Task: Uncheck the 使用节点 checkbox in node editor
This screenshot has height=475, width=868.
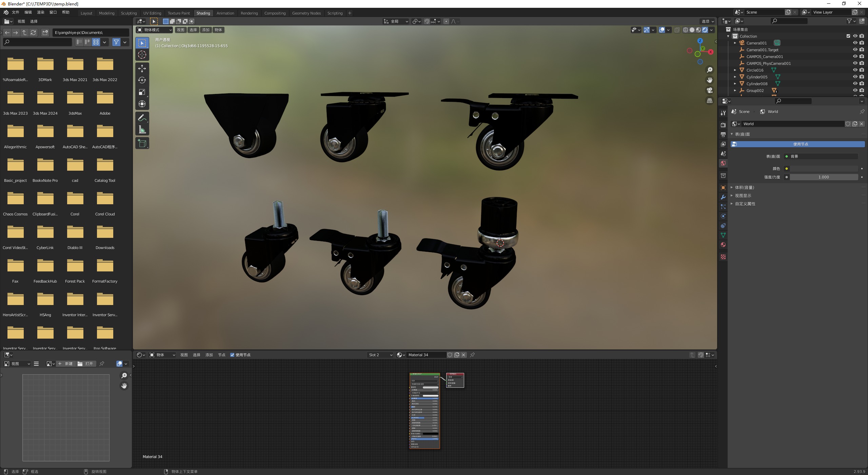Action: pos(232,355)
